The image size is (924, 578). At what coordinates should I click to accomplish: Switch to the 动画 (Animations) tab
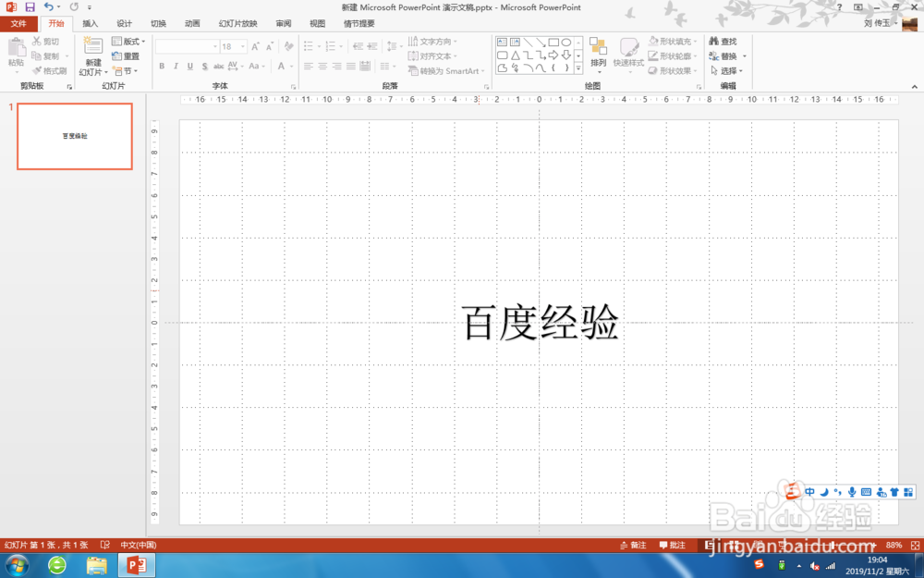[192, 24]
